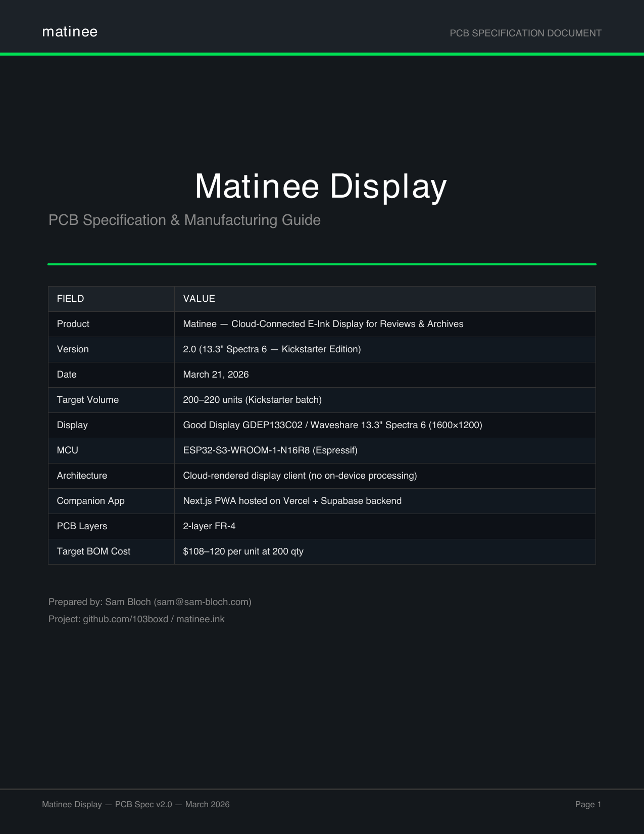Screen dimensions: 644x834
Task: Click the Matinee Display main title
Action: 321,186
